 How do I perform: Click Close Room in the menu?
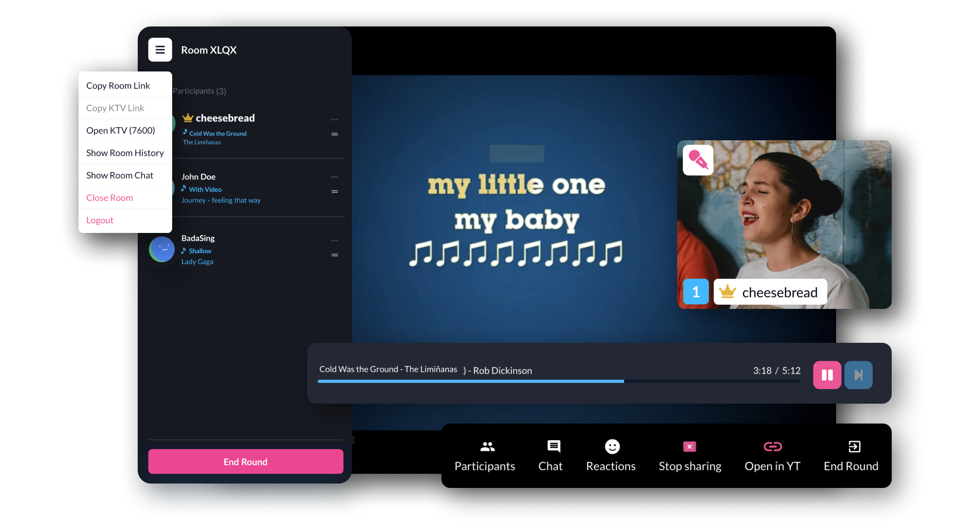[125, 198]
